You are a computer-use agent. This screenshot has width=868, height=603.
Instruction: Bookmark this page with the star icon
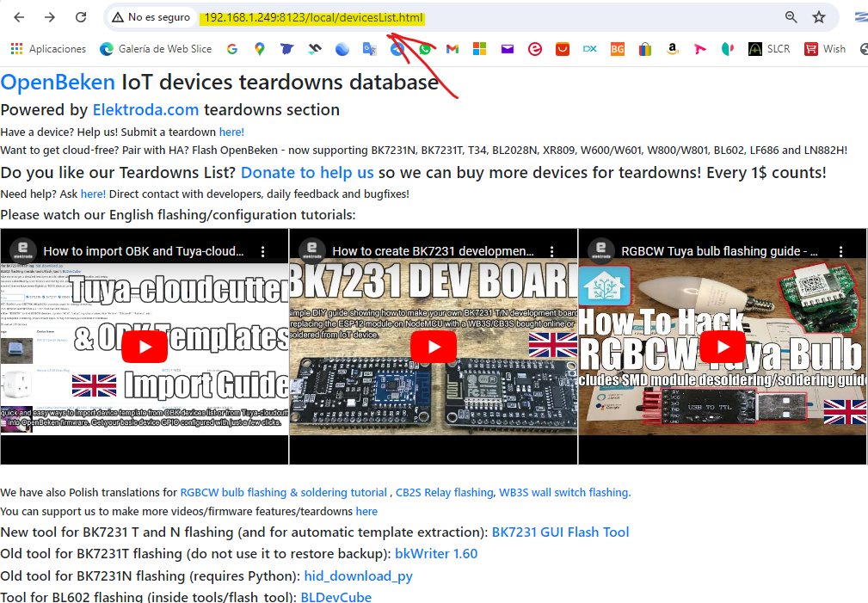819,17
